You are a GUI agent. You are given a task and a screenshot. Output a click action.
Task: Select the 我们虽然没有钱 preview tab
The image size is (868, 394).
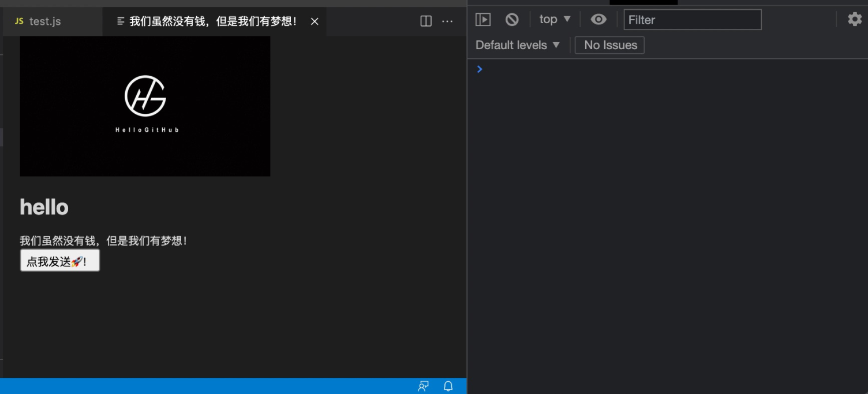[208, 21]
